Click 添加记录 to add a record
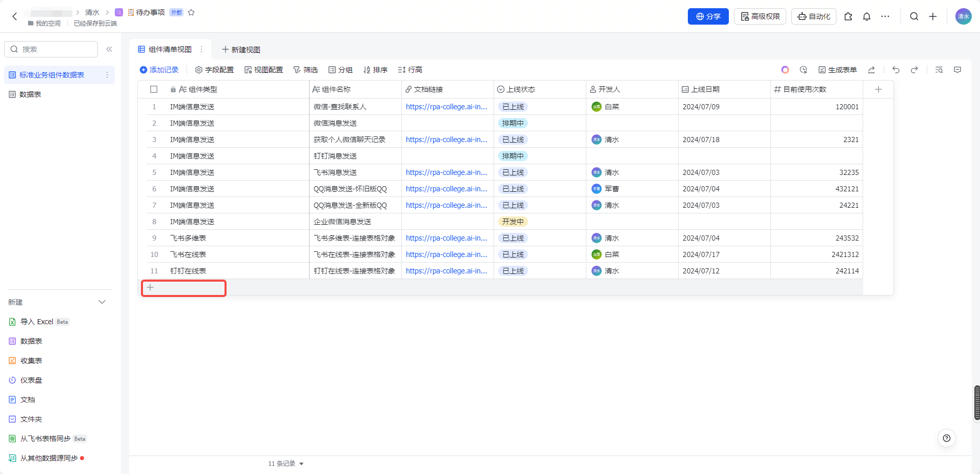 [159, 70]
